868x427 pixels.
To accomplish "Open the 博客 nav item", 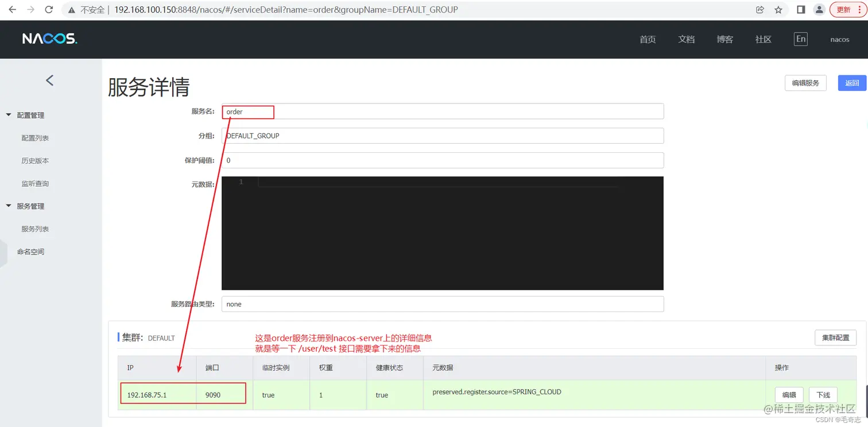I will click(x=724, y=40).
